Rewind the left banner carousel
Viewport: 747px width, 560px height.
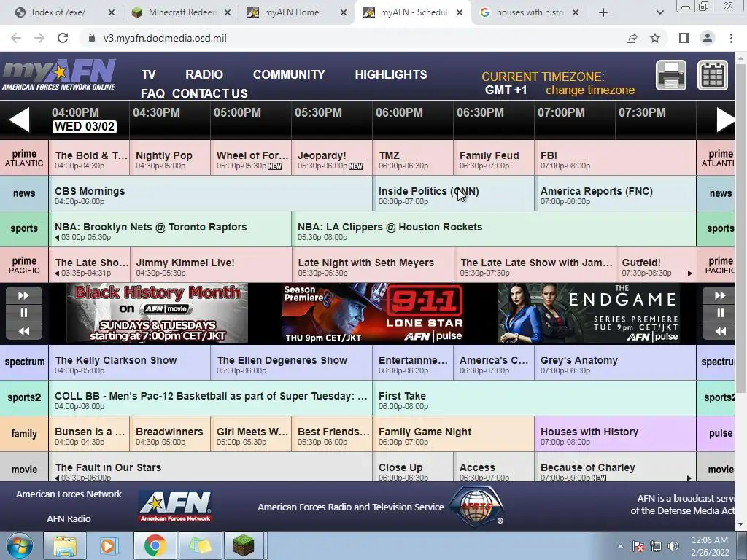tap(24, 331)
